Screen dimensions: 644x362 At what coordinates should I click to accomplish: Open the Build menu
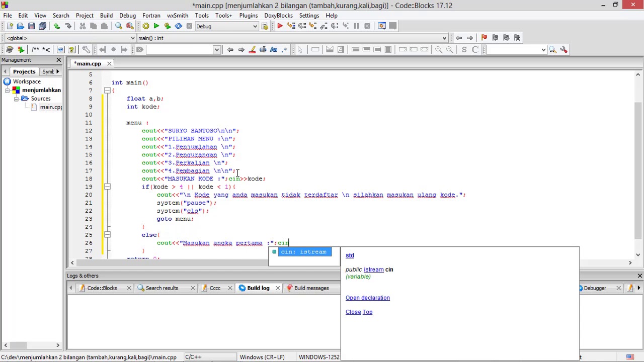click(106, 15)
